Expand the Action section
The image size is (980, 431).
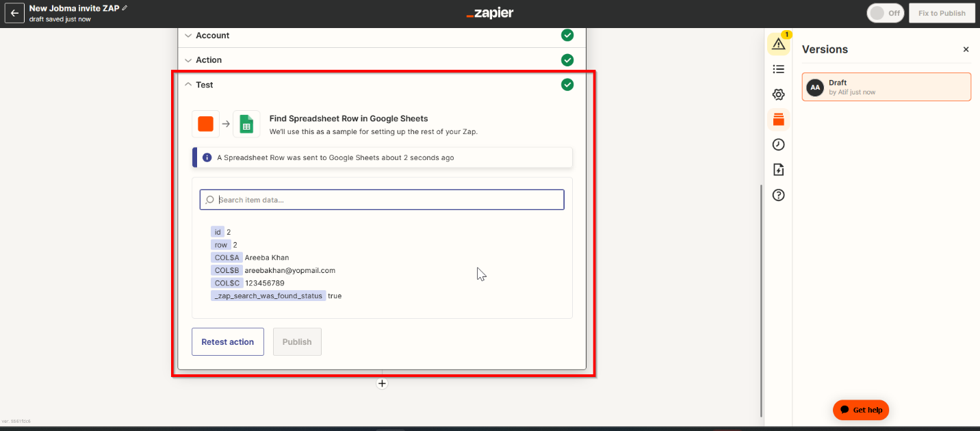coord(209,60)
